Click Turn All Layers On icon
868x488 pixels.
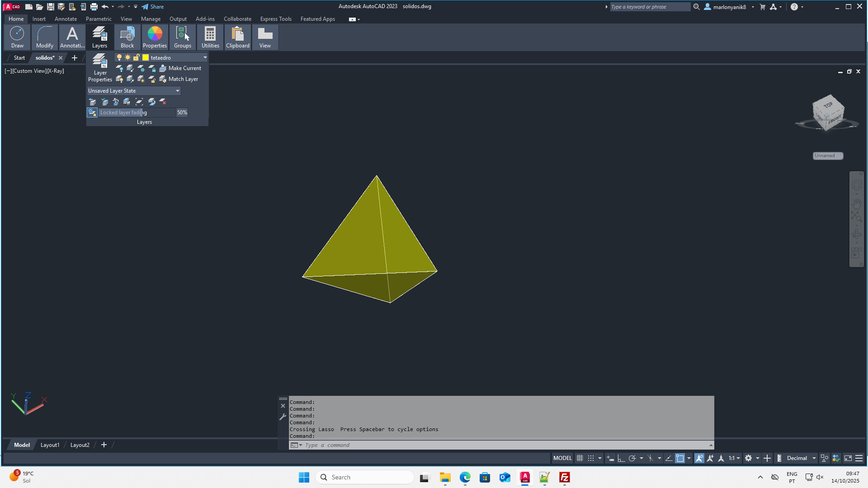pos(119,79)
